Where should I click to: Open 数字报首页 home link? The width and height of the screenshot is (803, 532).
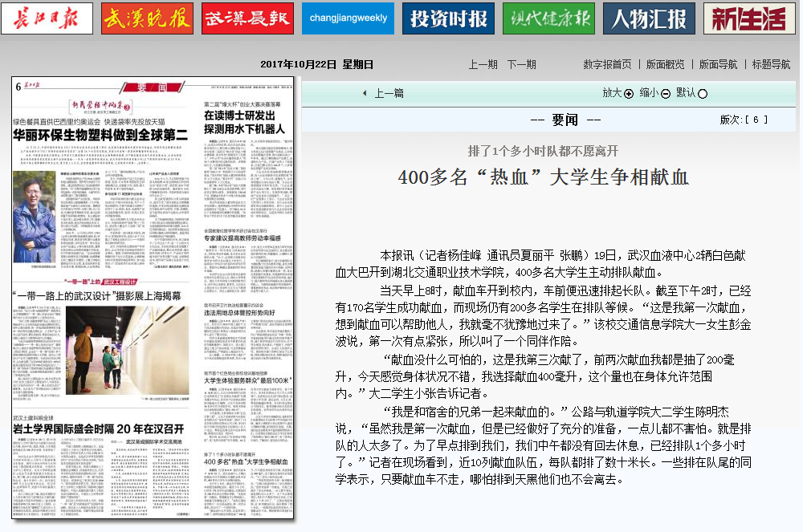coord(607,65)
